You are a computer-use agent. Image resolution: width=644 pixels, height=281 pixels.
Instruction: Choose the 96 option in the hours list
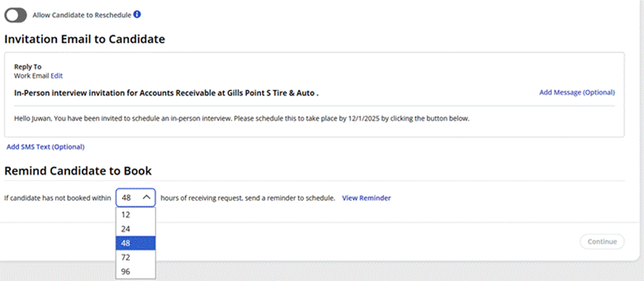(x=126, y=271)
